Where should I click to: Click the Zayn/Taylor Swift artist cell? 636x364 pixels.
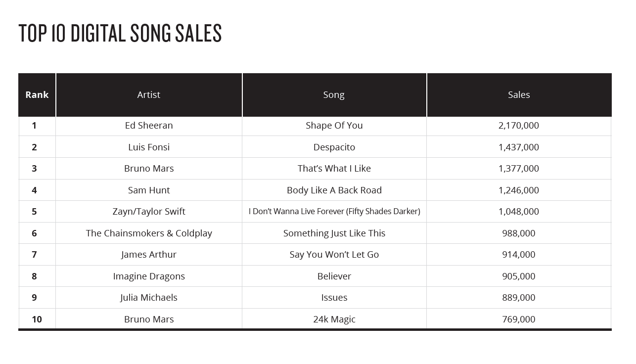149,212
